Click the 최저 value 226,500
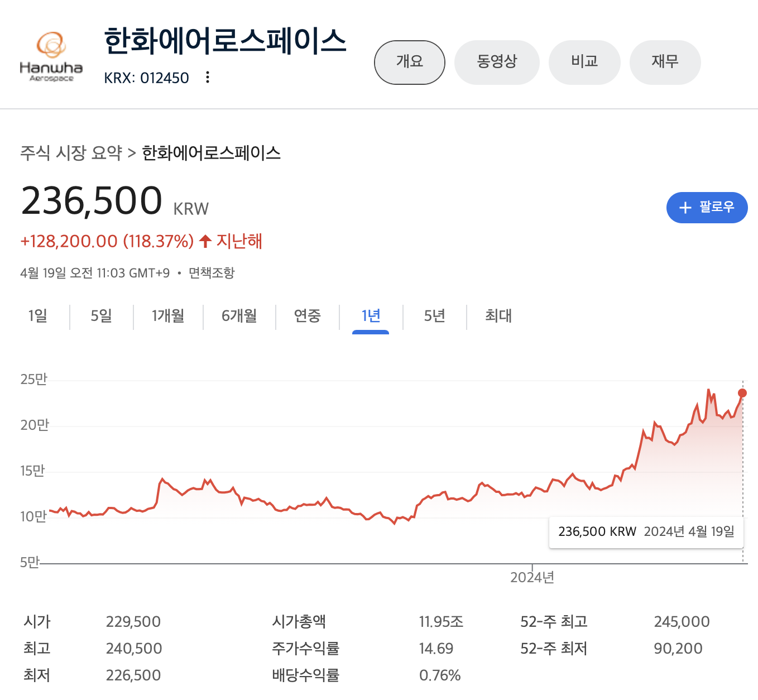This screenshot has width=758, height=700. point(133,675)
